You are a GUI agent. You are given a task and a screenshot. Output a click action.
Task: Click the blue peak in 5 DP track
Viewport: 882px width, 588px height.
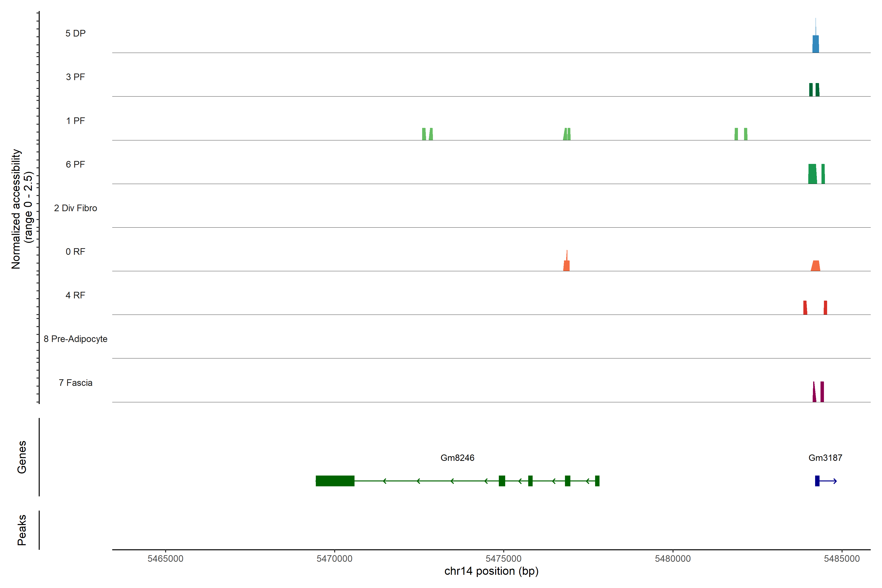815,44
